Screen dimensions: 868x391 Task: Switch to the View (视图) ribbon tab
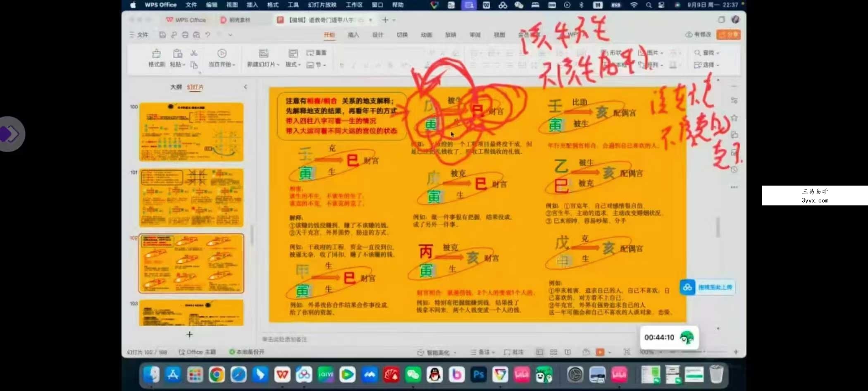point(499,35)
